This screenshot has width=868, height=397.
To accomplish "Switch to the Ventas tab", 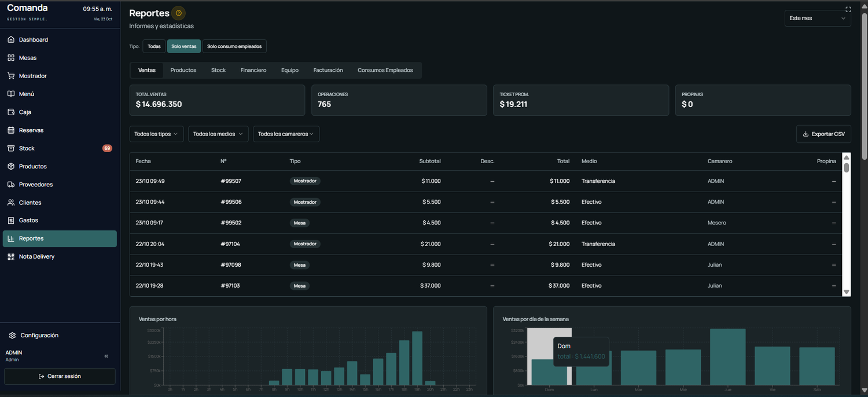I will tap(147, 70).
